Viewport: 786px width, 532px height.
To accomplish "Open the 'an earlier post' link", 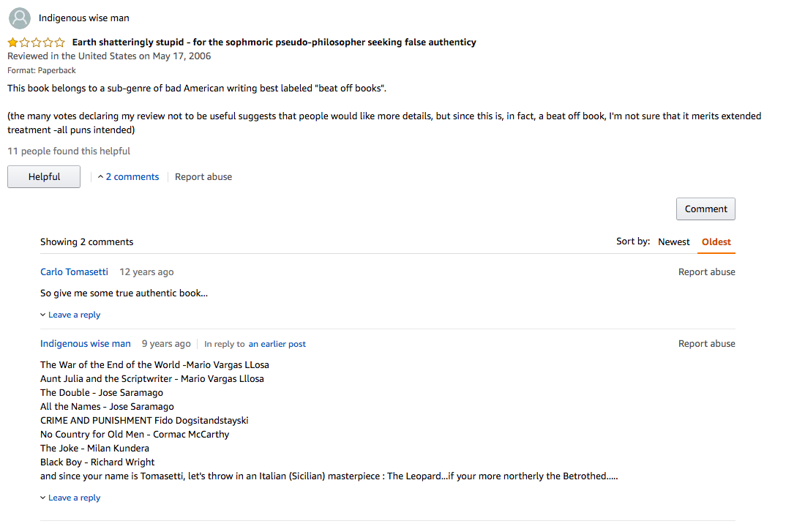I will [x=277, y=344].
